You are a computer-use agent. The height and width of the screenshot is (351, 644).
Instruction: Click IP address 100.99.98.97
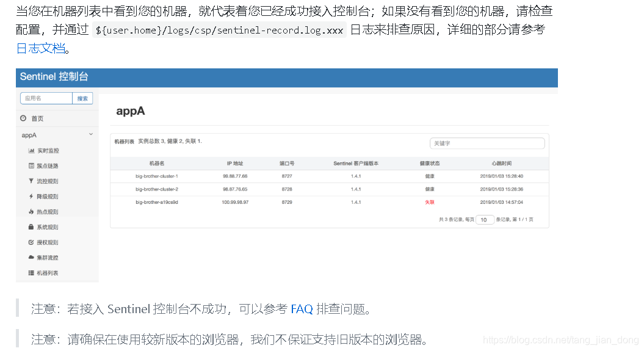235,202
